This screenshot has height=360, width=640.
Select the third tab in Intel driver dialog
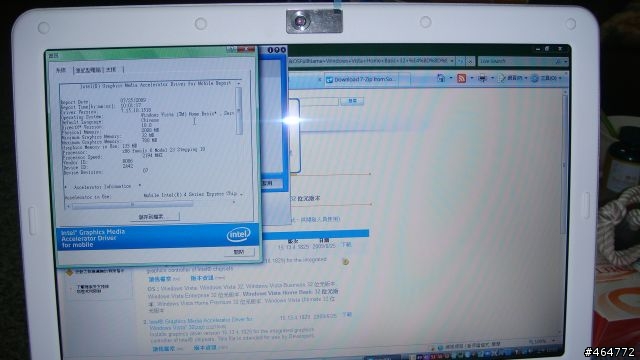[x=111, y=70]
